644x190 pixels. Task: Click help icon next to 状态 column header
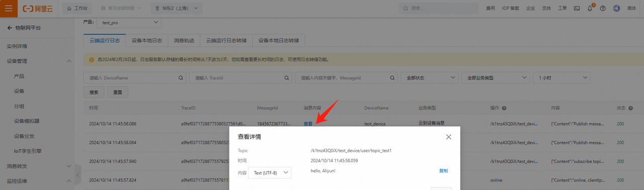(631, 108)
